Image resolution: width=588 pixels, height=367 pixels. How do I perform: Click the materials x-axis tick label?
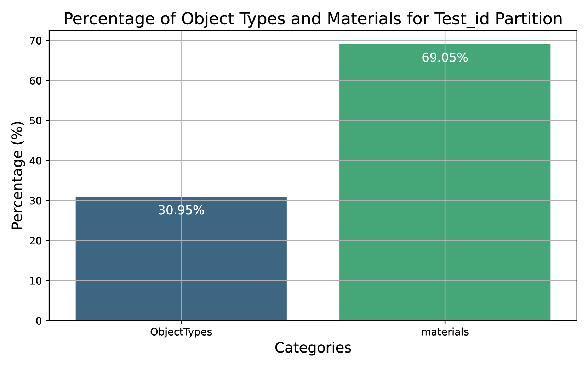[x=445, y=332]
